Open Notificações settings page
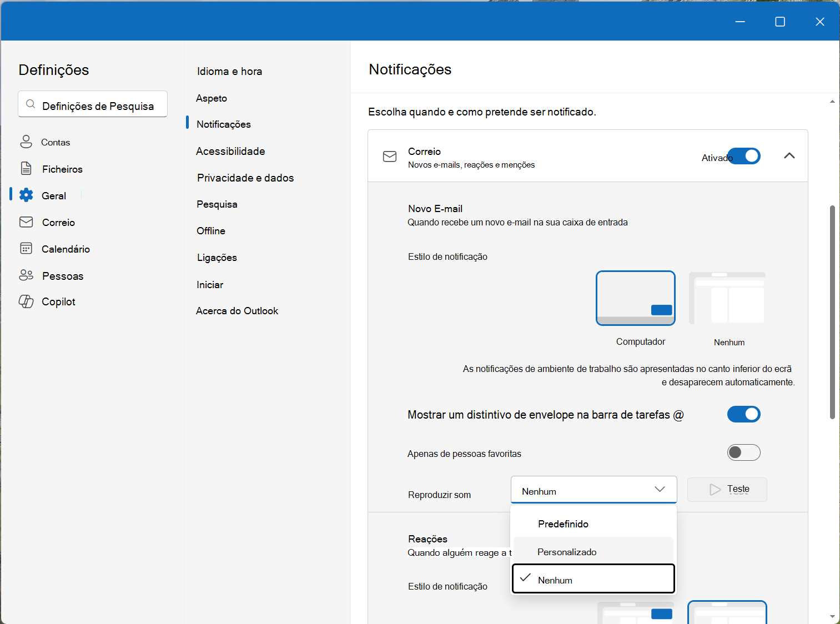The image size is (840, 624). pyautogui.click(x=224, y=124)
